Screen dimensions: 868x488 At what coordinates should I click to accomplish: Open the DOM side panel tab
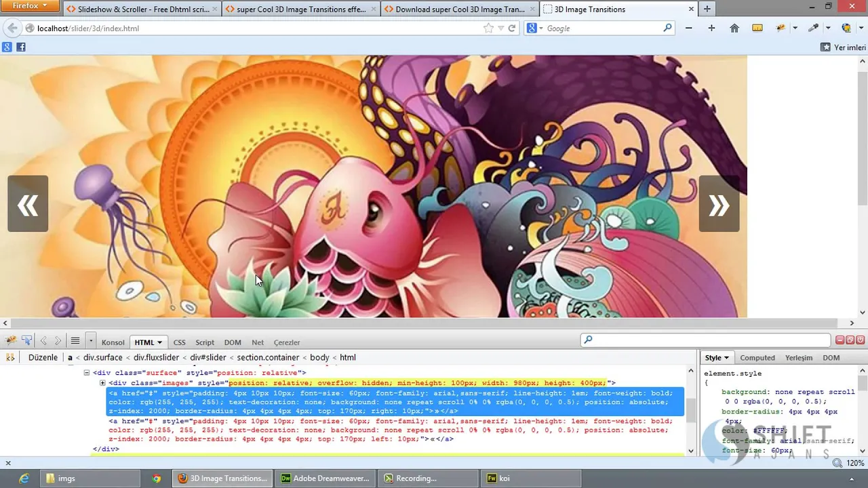click(x=831, y=357)
